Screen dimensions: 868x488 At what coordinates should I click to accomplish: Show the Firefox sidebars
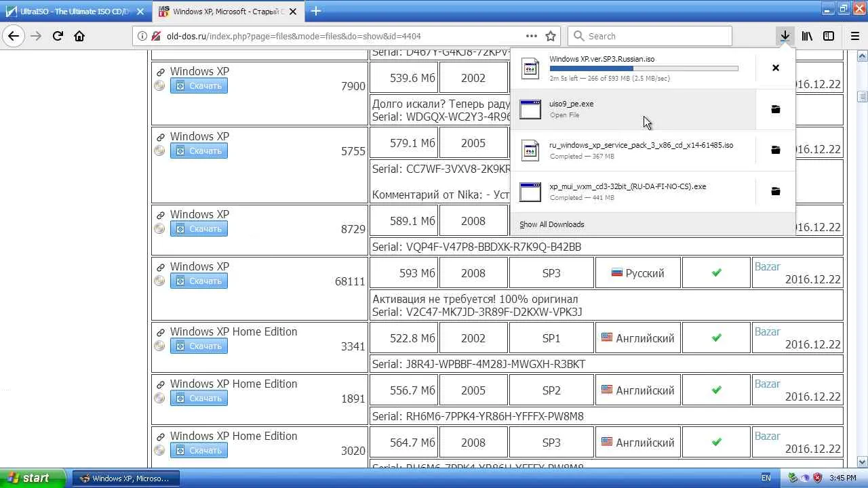click(829, 36)
